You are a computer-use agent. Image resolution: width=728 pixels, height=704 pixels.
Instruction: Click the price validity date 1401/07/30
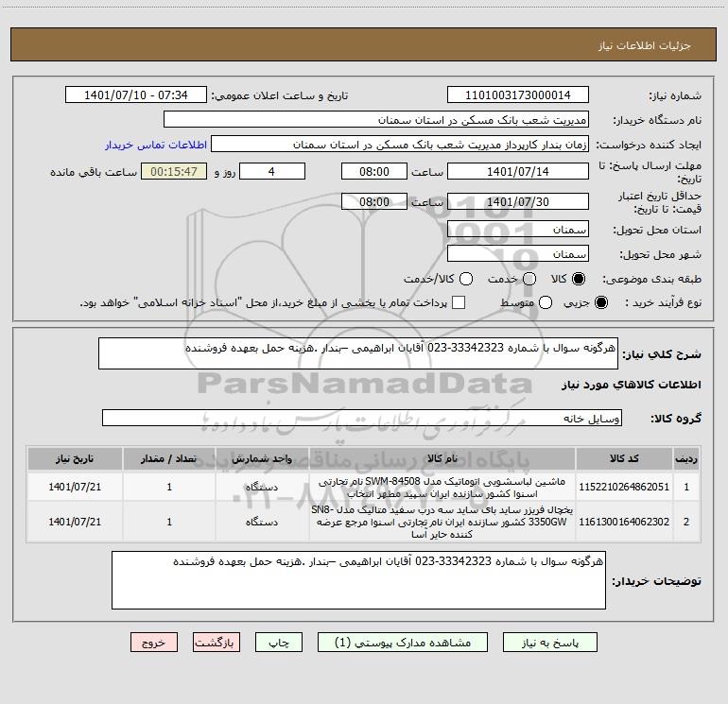[518, 201]
